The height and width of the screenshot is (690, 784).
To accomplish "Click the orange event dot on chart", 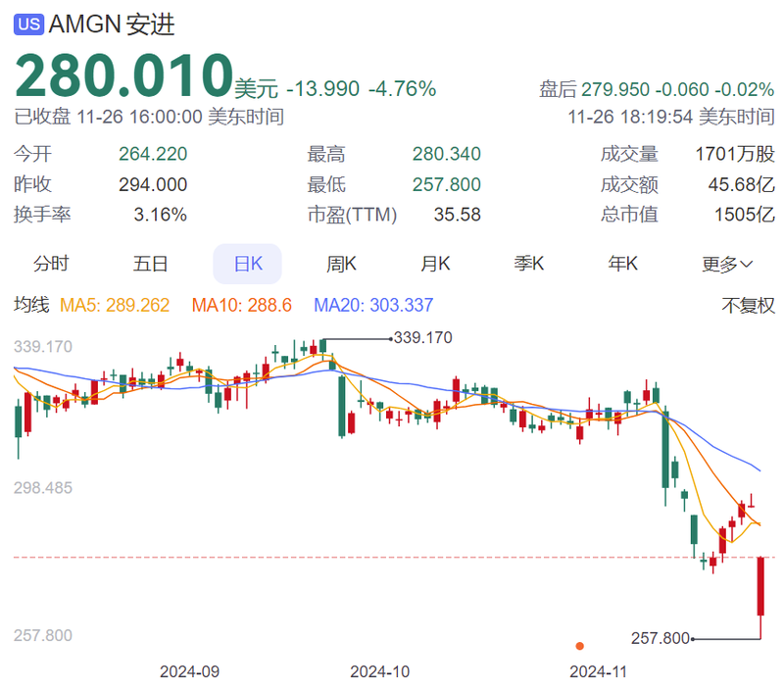I will coord(580,646).
